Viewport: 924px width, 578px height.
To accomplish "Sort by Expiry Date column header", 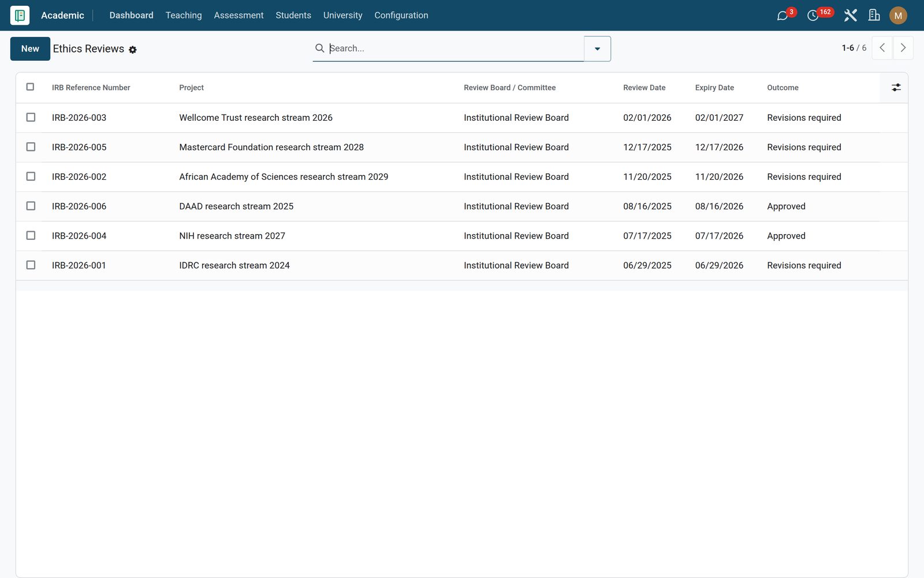I will [x=714, y=88].
